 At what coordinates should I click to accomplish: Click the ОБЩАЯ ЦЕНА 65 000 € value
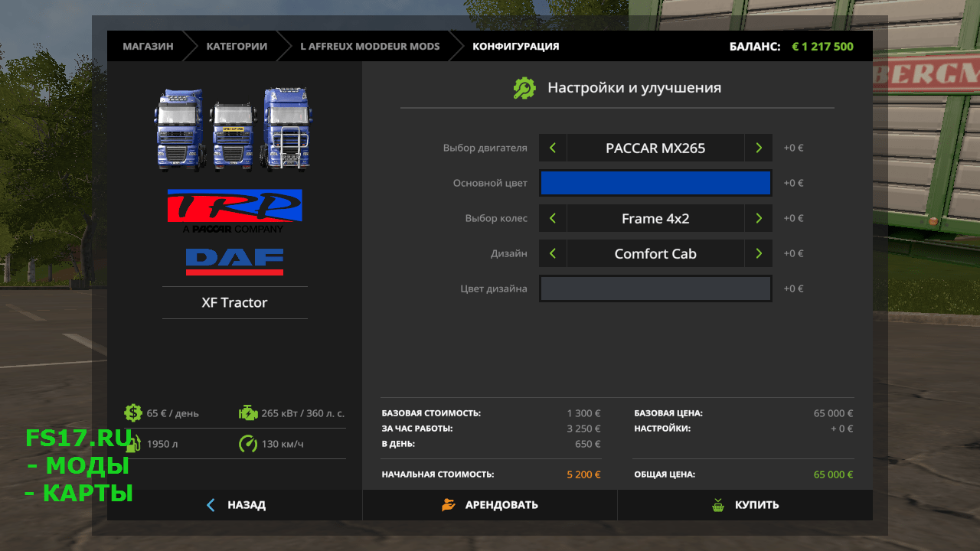833,474
